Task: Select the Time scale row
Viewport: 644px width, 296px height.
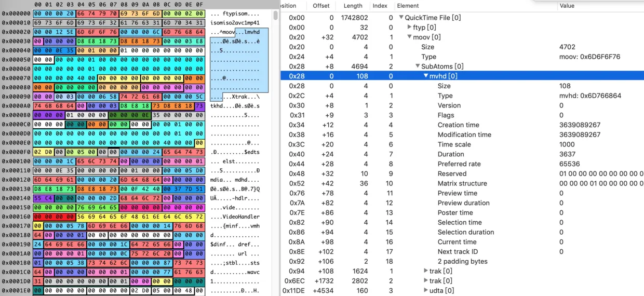Action: pos(462,144)
